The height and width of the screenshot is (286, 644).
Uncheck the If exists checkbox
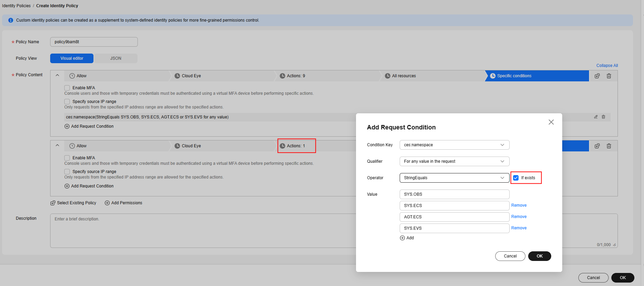coord(516,178)
